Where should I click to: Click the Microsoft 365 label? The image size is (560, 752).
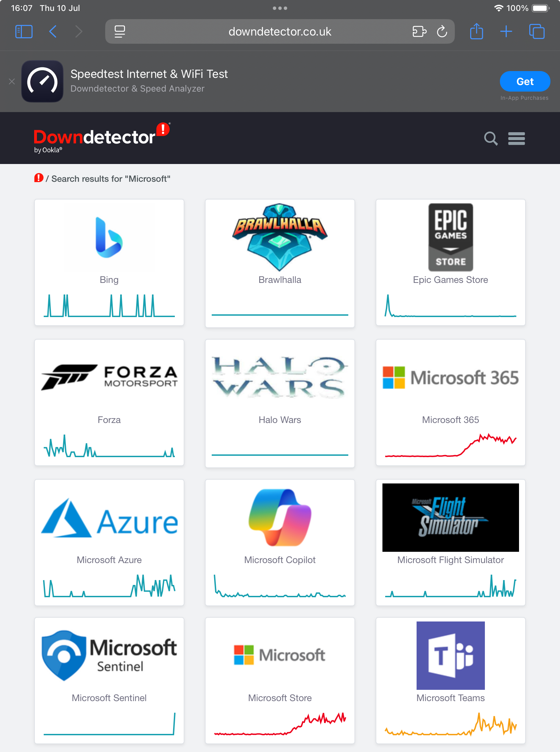(x=451, y=420)
